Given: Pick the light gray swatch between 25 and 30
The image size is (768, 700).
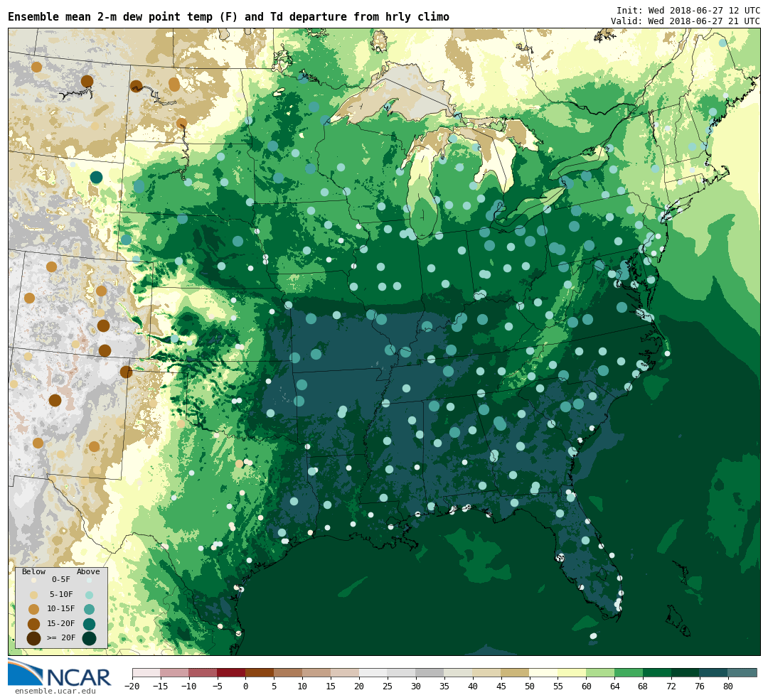Looking at the screenshot, I should pyautogui.click(x=402, y=673).
